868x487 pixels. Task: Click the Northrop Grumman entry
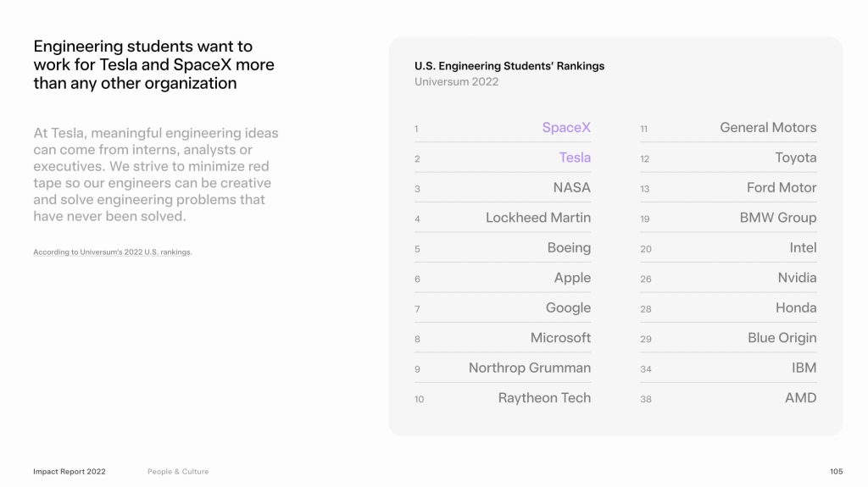pyautogui.click(x=503, y=368)
